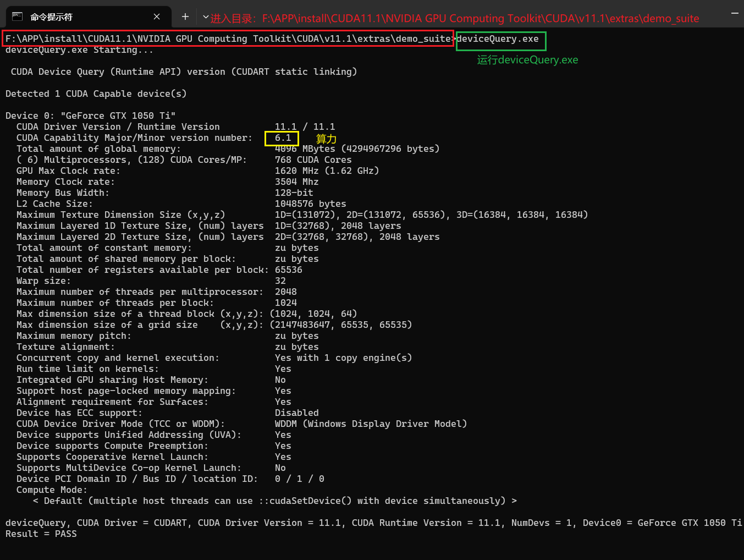Image resolution: width=744 pixels, height=560 pixels.
Task: Click the '3504 Mhz' memory clock value
Action: coord(297,182)
